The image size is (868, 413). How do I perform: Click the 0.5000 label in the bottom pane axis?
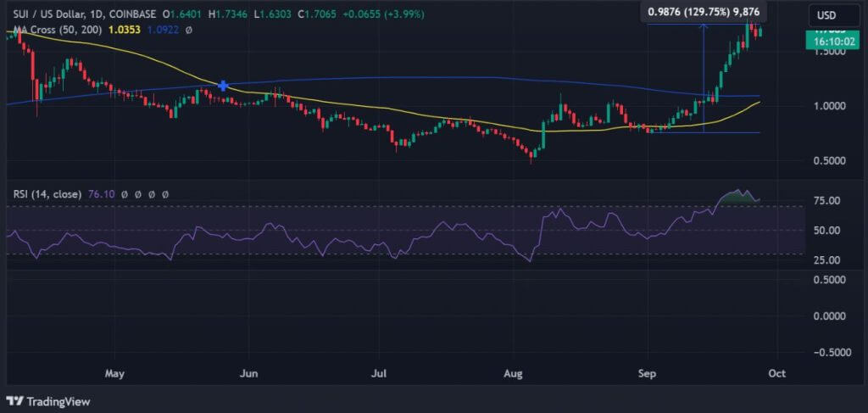(827, 280)
